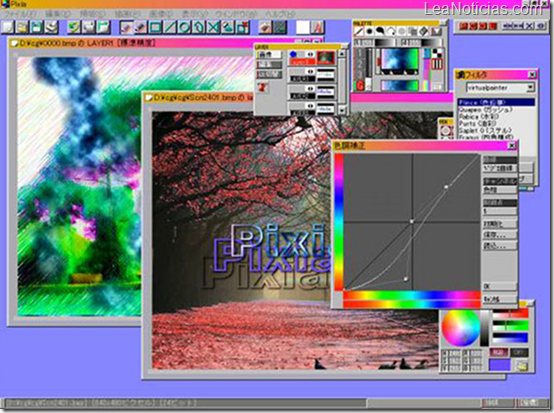
Task: Click the red G button in Palette panel
Action: point(360,85)
